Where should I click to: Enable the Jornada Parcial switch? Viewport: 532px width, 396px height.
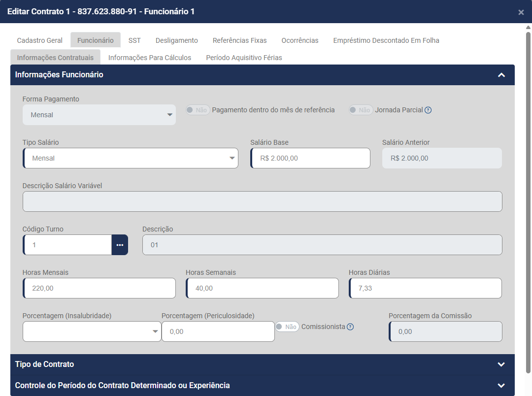361,110
